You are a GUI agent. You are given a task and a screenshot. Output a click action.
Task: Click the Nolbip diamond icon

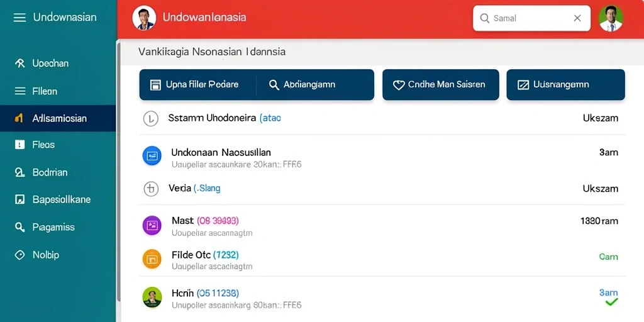(19, 255)
